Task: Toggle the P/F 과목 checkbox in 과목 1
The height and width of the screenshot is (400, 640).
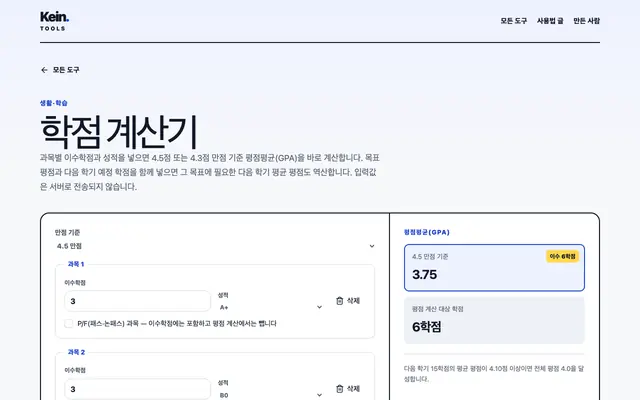Action: click(69, 323)
